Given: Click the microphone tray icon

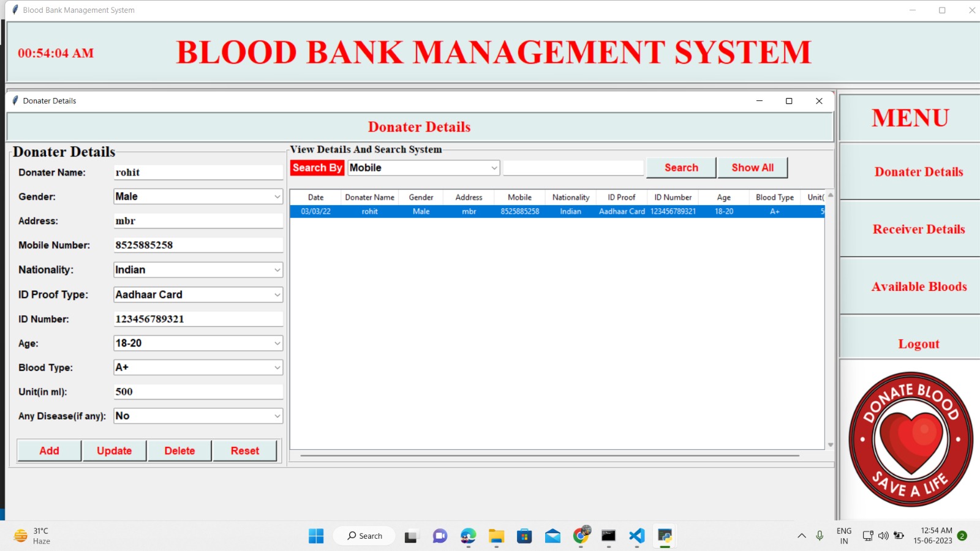Looking at the screenshot, I should pyautogui.click(x=820, y=536).
